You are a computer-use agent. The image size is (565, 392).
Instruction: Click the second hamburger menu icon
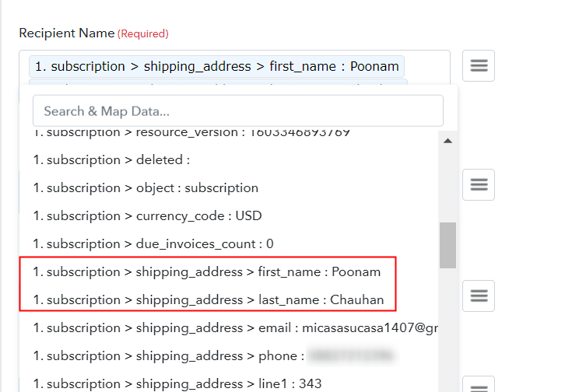tap(478, 184)
